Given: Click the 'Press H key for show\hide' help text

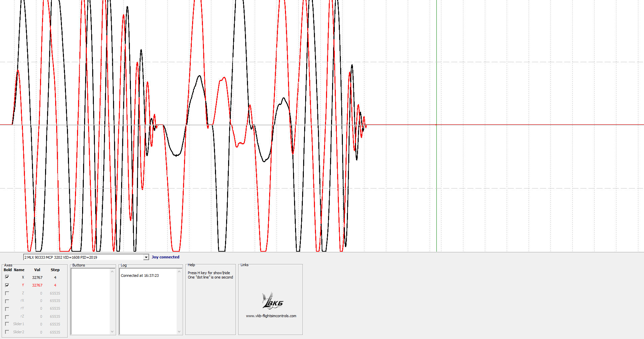Looking at the screenshot, I should [209, 273].
